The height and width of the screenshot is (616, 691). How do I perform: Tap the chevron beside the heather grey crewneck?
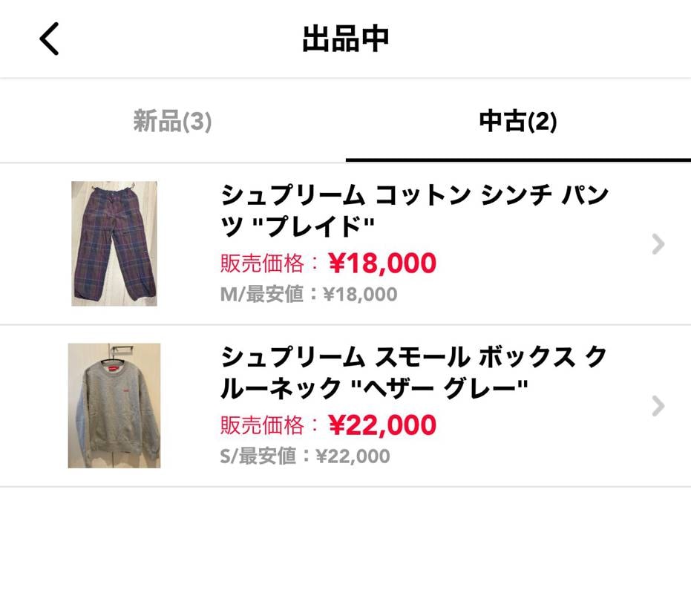coord(656,406)
